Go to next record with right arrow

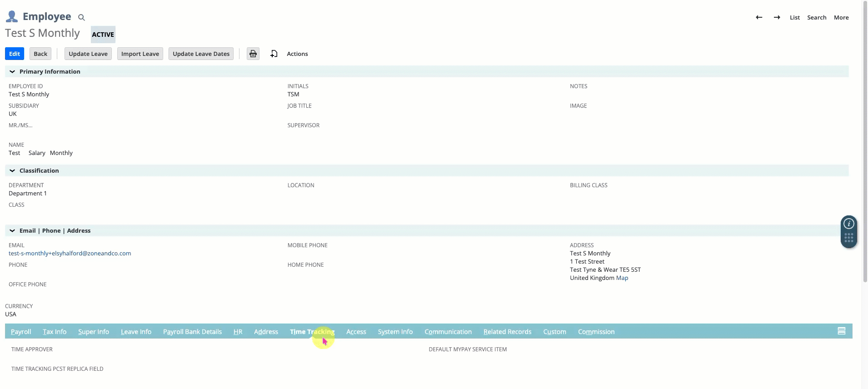[x=777, y=17]
